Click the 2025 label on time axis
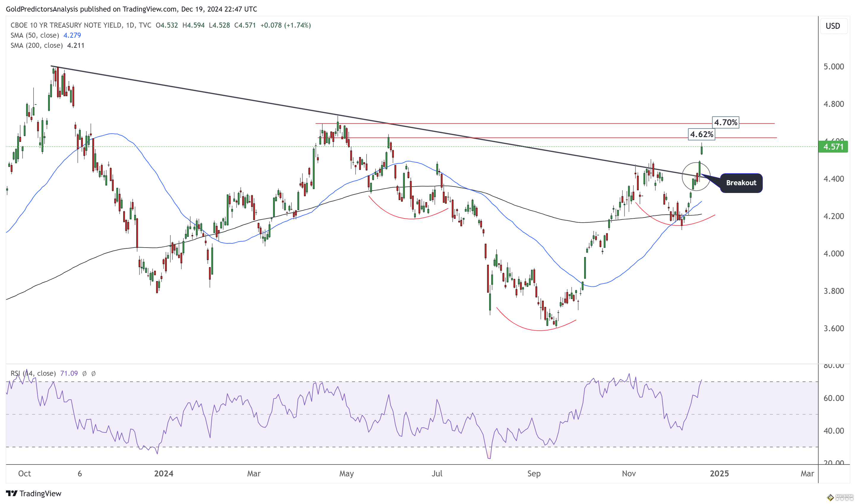This screenshot has width=856, height=504. (x=719, y=473)
